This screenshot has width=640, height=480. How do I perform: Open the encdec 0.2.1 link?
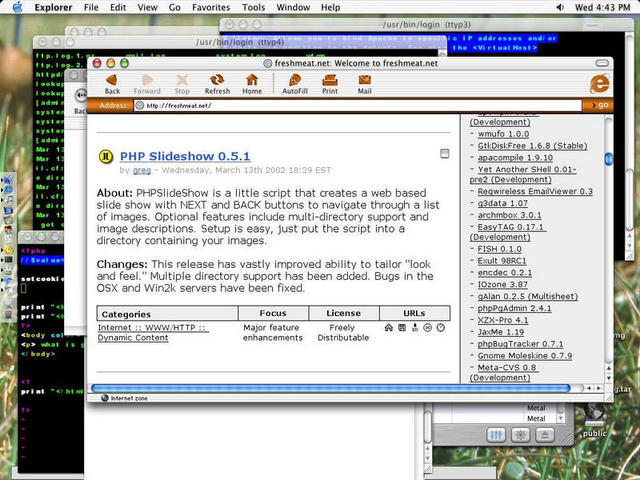point(505,273)
